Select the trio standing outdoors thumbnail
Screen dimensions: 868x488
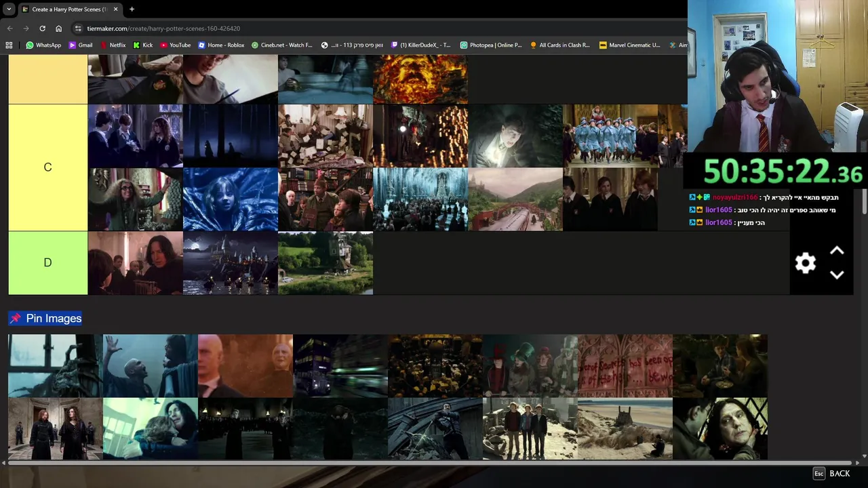point(530,428)
